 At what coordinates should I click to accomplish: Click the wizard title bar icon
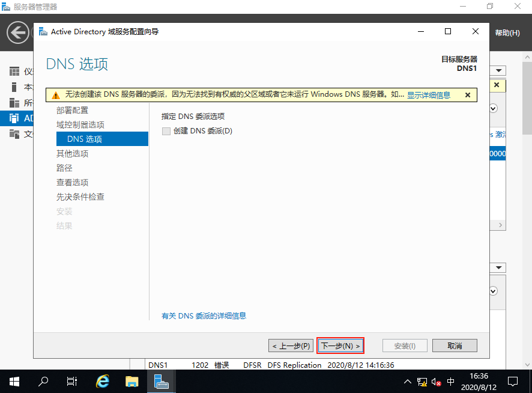click(43, 32)
